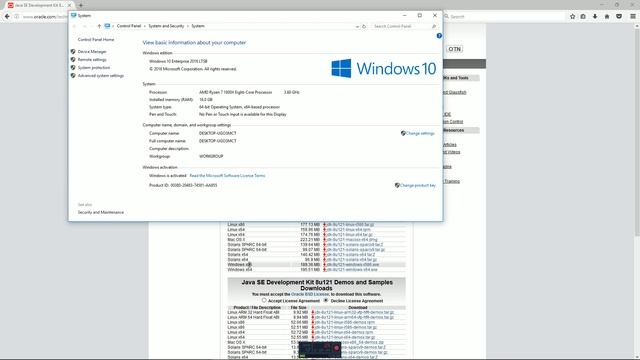640x360 pixels.
Task: Click the Firefox Pocket icon
Action: click(x=619, y=16)
